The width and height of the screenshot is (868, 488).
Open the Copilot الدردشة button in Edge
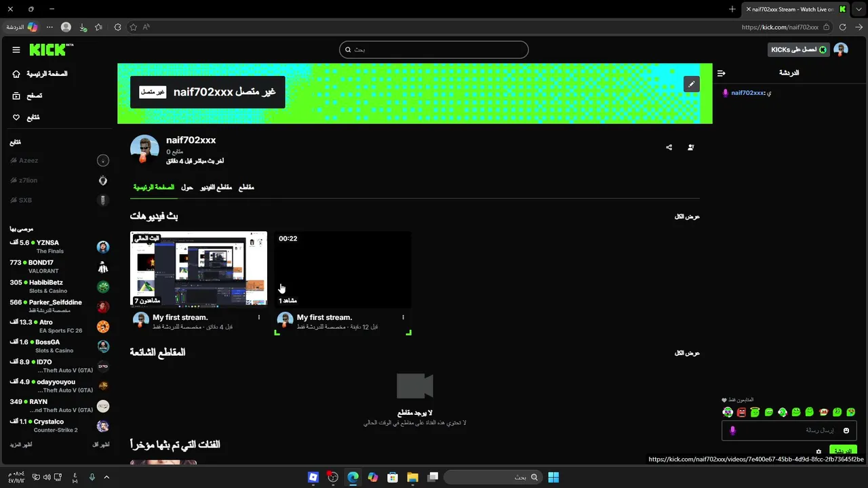(x=22, y=27)
